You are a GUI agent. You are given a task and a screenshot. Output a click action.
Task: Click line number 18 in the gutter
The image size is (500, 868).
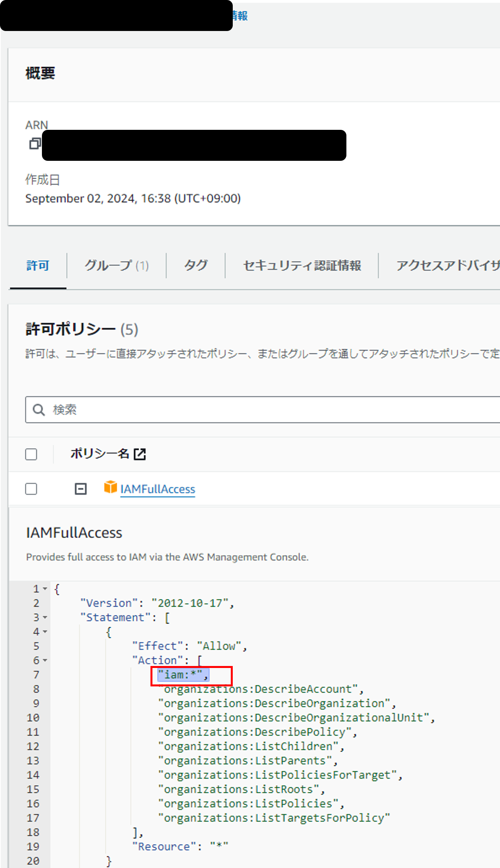tap(33, 832)
